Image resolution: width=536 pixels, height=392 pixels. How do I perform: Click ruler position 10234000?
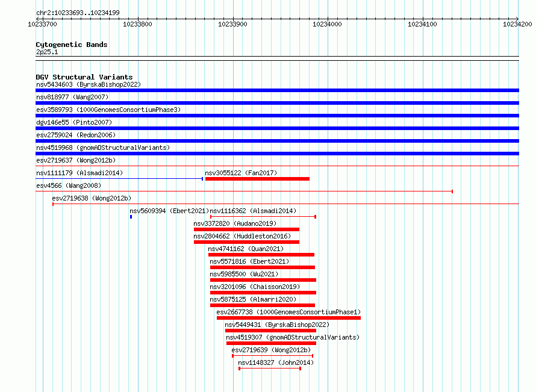(x=327, y=24)
